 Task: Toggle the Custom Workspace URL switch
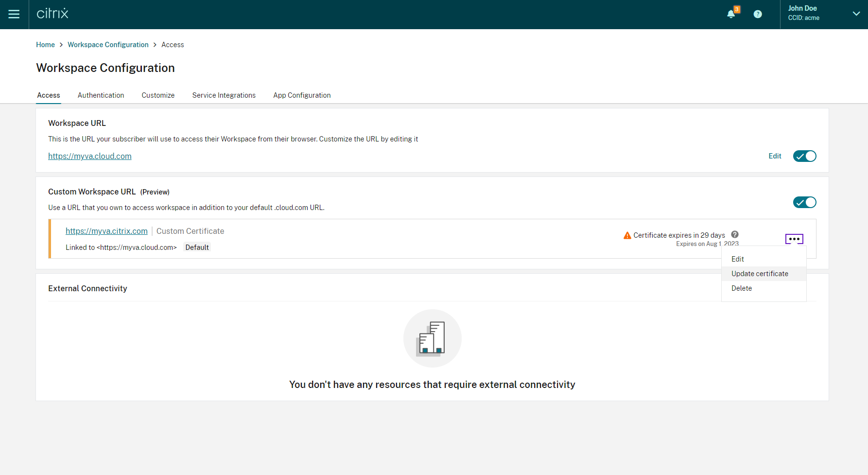[x=805, y=202]
